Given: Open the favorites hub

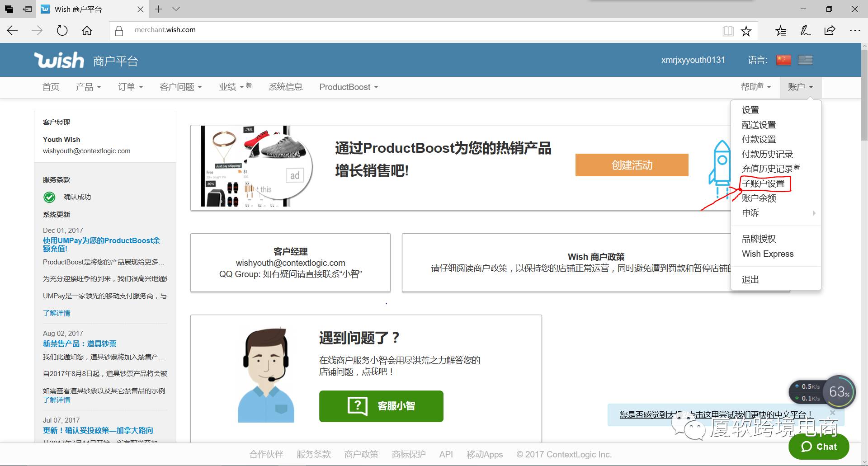Looking at the screenshot, I should [781, 31].
